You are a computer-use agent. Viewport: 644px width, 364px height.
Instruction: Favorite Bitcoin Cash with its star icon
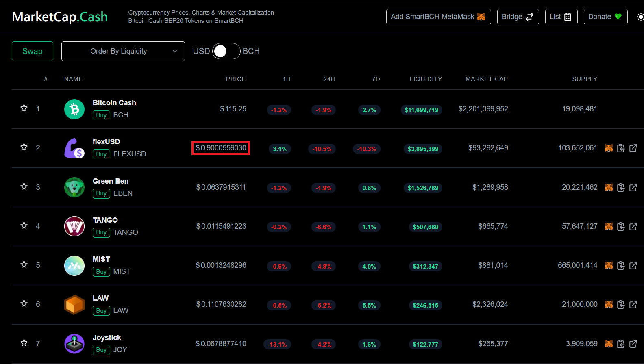click(x=24, y=108)
